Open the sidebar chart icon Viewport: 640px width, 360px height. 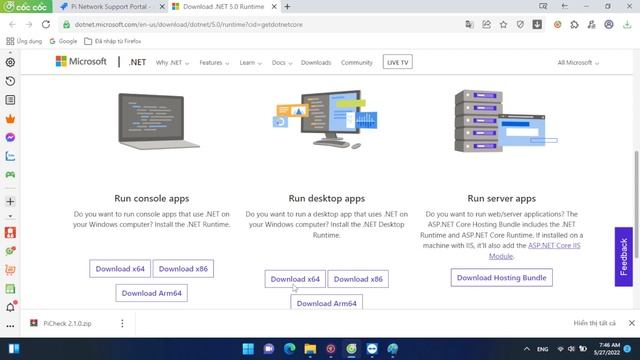click(10, 156)
